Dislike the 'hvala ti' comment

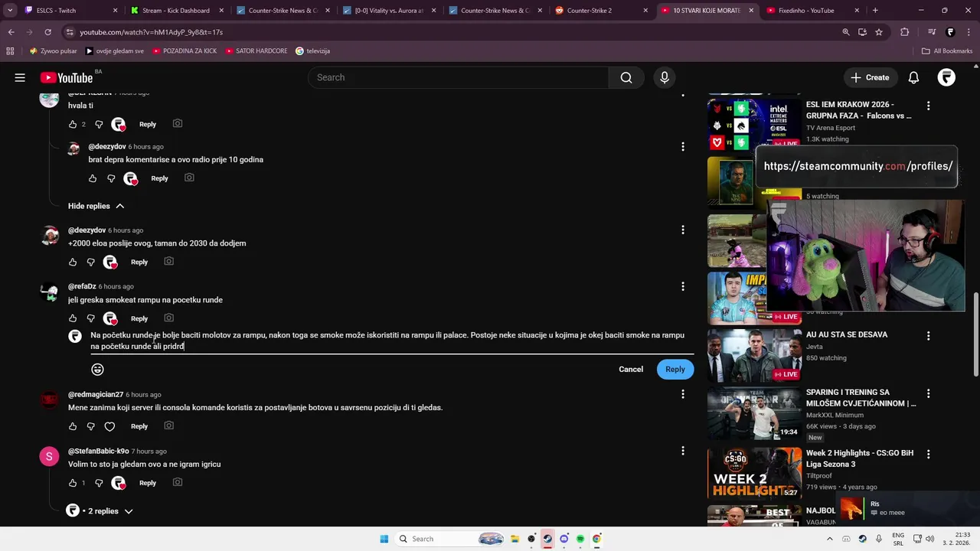(x=99, y=124)
